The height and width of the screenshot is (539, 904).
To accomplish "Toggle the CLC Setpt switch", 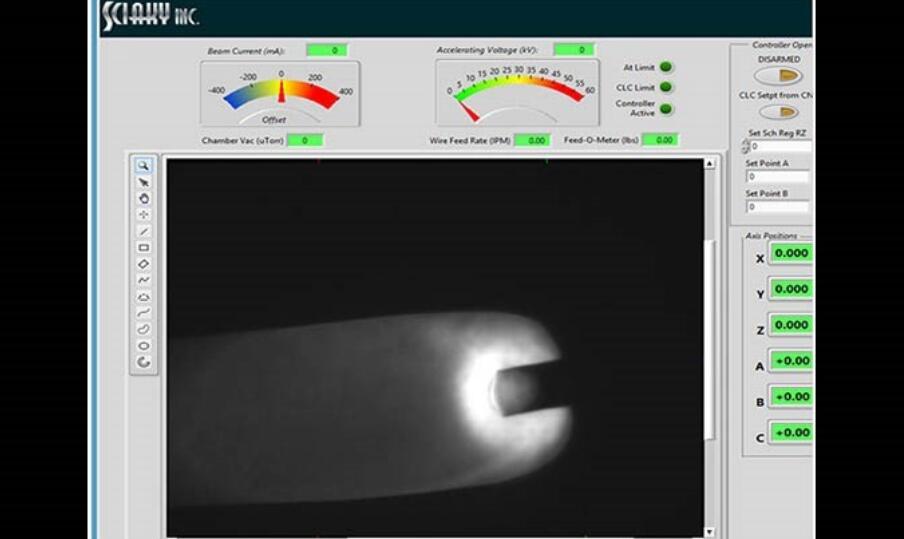I will [779, 112].
